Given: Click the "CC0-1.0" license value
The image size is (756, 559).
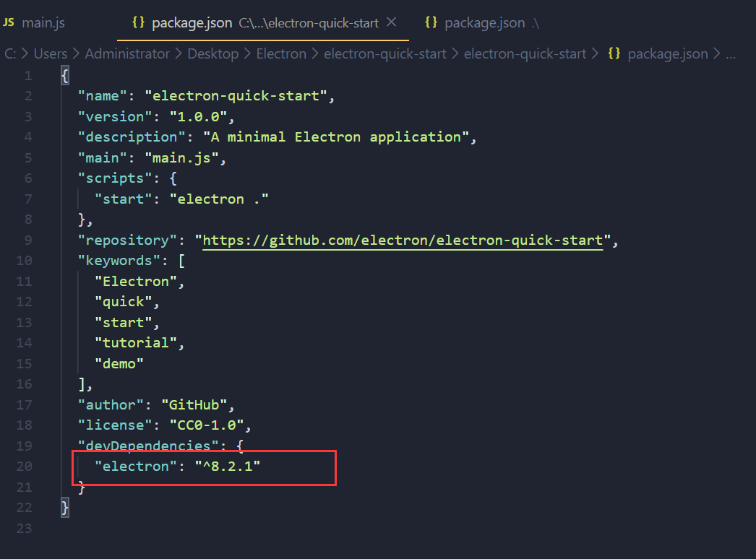Looking at the screenshot, I should tap(207, 425).
